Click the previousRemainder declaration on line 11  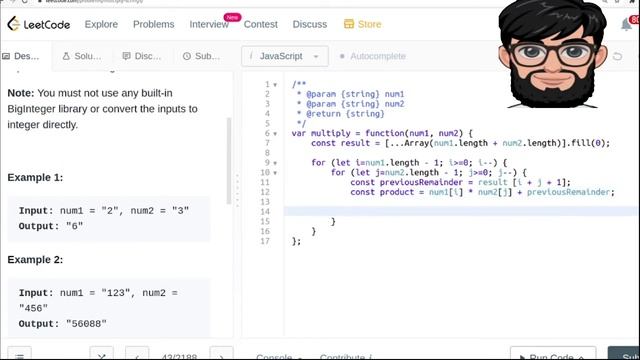point(460,182)
